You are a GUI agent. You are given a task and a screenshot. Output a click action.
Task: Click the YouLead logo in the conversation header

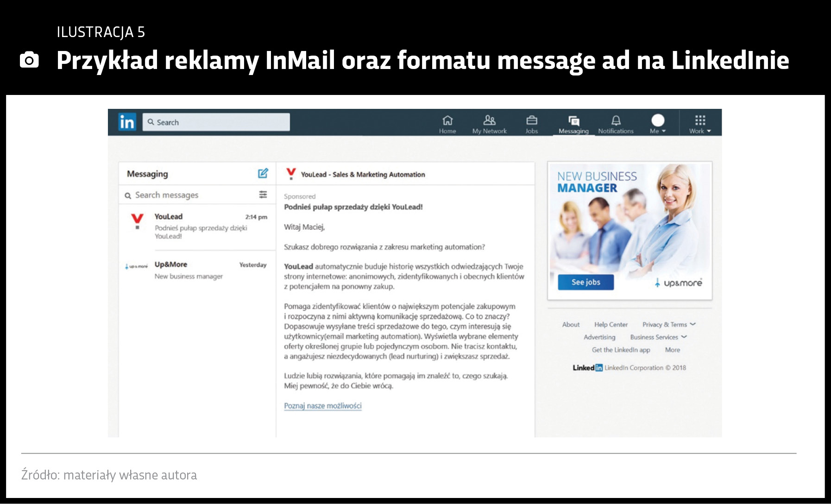[291, 174]
